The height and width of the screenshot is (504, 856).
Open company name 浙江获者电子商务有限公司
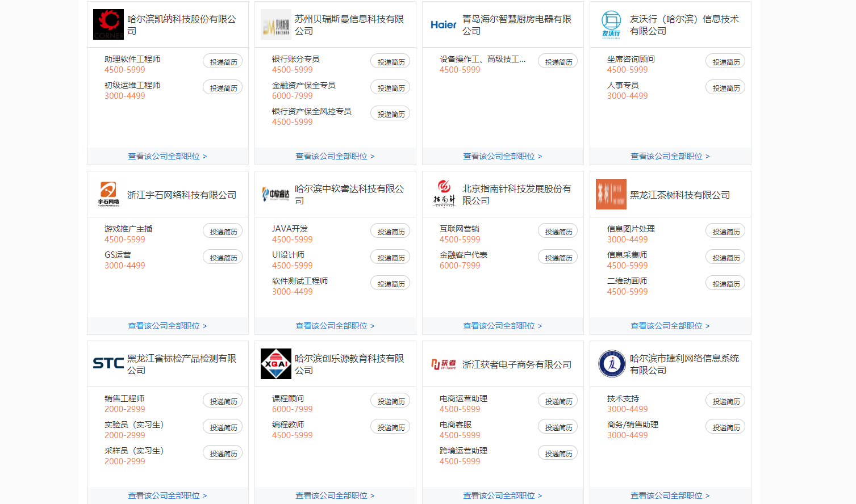tap(517, 364)
